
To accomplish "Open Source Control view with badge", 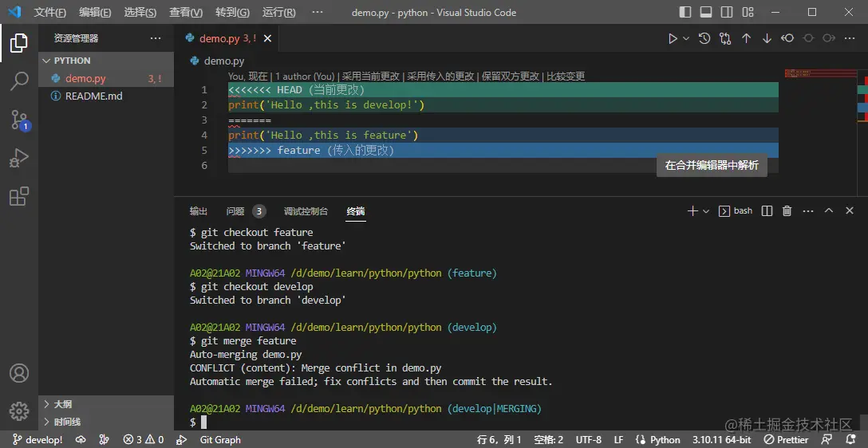I will click(19, 120).
